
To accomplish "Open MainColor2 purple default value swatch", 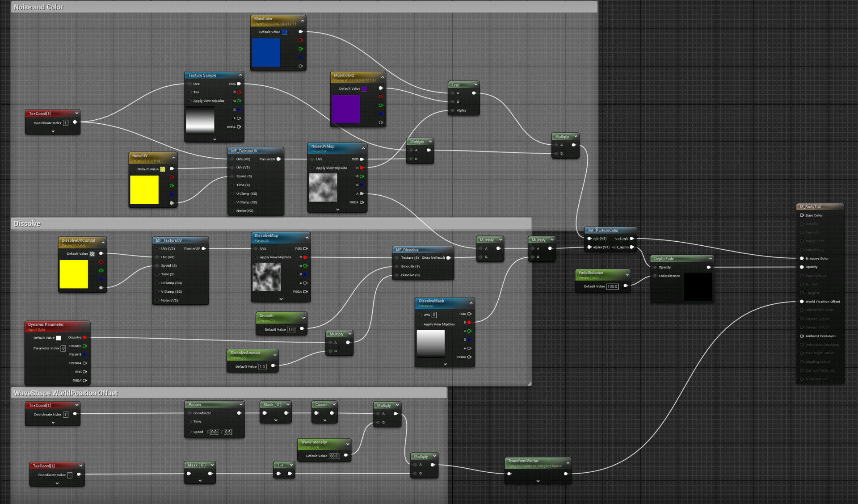I will click(x=364, y=88).
